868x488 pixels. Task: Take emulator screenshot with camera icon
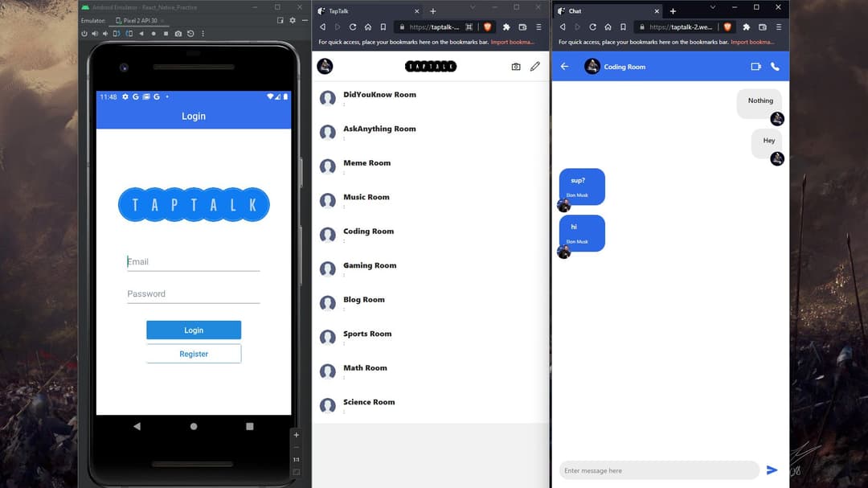coord(178,34)
